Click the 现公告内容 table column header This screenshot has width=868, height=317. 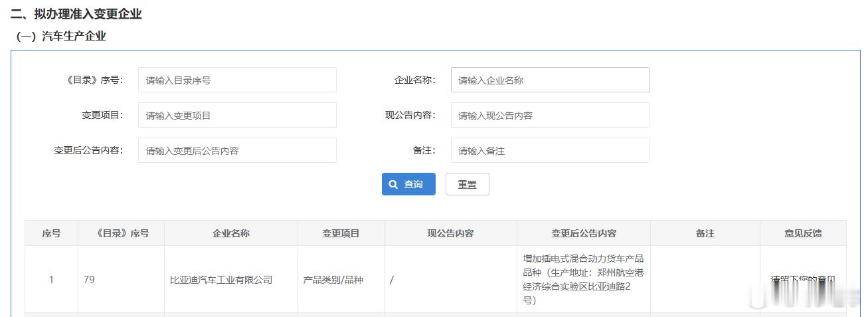coord(450,233)
